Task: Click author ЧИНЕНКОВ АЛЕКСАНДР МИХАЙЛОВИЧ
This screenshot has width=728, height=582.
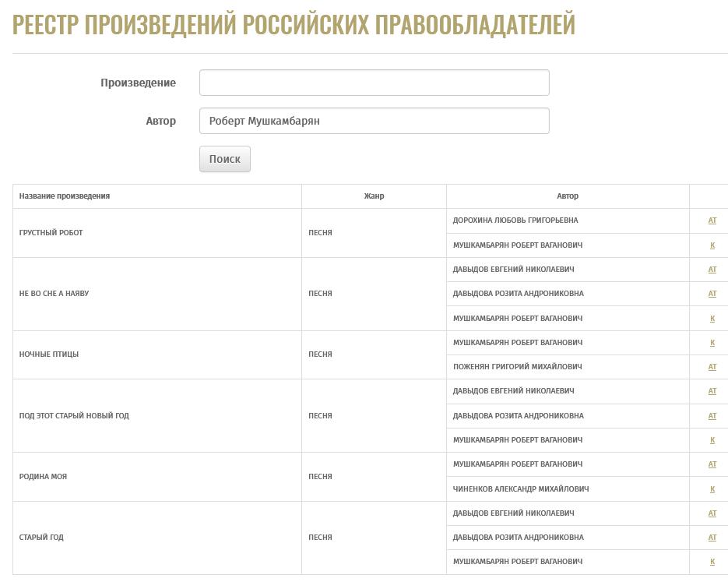Action: (521, 489)
